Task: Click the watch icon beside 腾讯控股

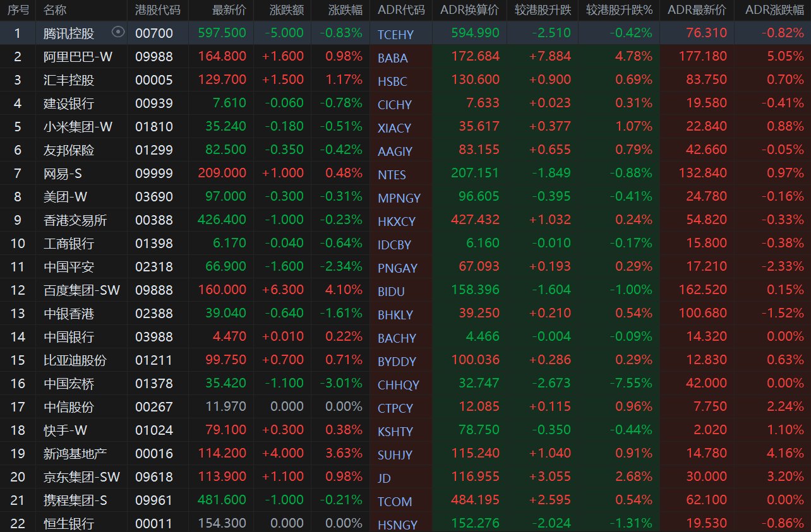Action: [x=117, y=32]
